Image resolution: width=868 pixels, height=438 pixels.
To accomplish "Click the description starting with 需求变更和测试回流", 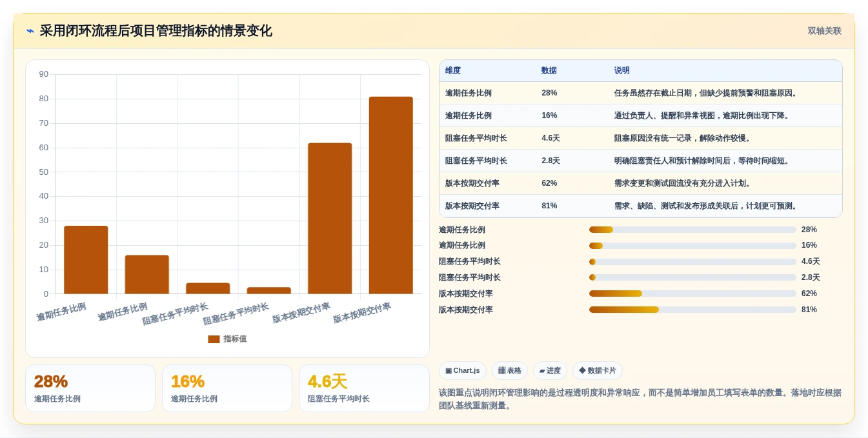I will point(684,184).
